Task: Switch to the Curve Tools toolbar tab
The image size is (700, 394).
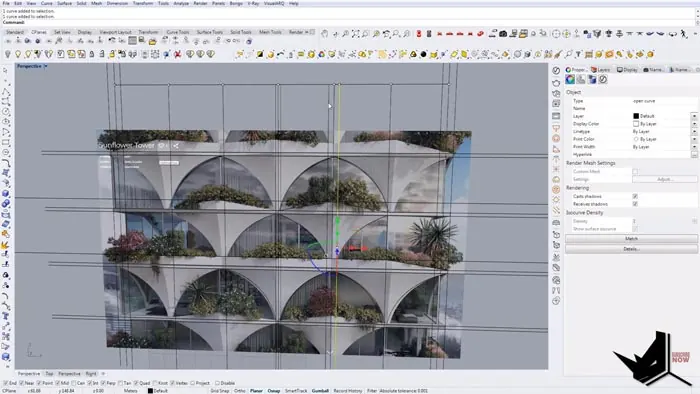Action: point(178,32)
